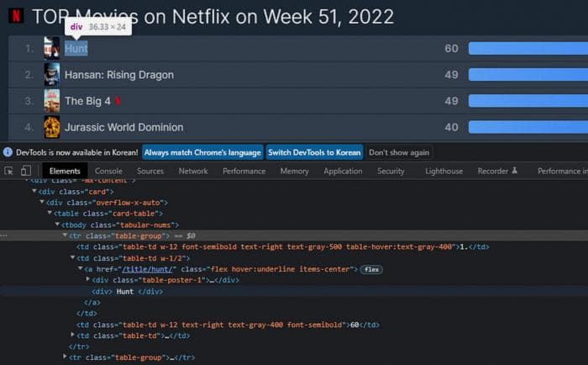Open the Jurassic World Dominion poster thumbnail

pyautogui.click(x=52, y=127)
